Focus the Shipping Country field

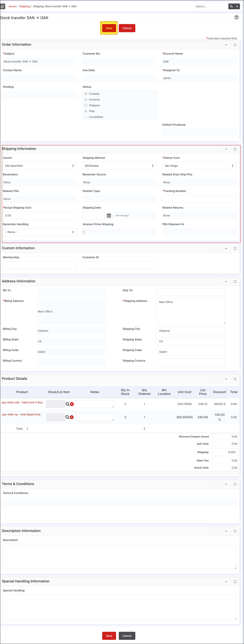[x=191, y=363]
